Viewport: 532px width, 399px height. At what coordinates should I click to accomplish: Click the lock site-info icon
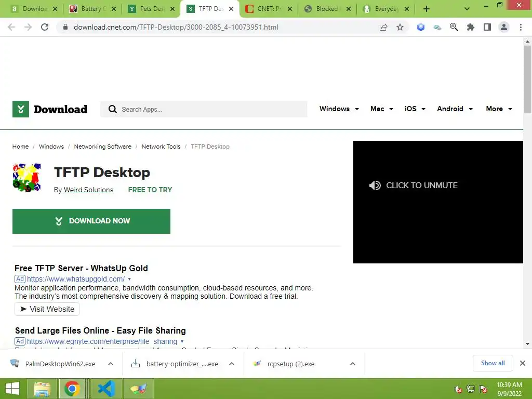tap(65, 27)
